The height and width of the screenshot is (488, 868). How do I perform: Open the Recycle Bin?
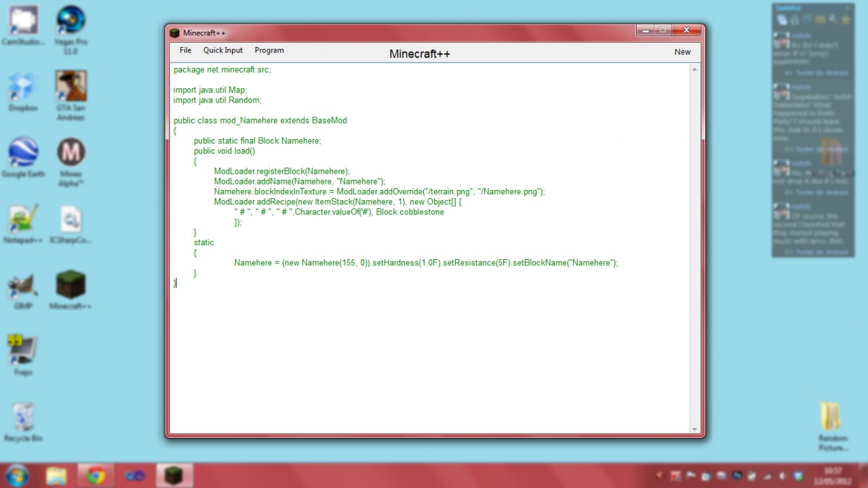pos(22,416)
